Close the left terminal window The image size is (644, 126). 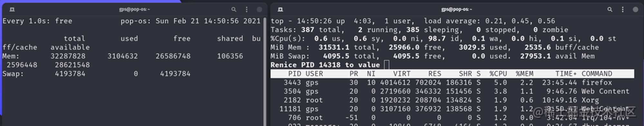click(x=259, y=10)
